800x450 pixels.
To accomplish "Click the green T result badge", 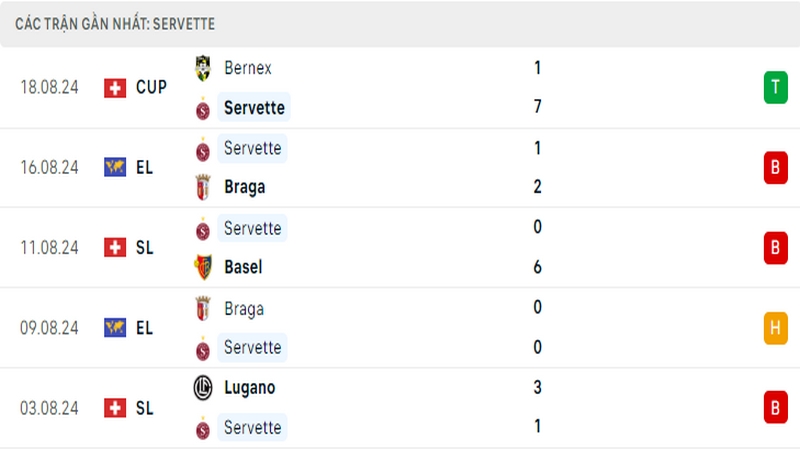I will coord(776,87).
